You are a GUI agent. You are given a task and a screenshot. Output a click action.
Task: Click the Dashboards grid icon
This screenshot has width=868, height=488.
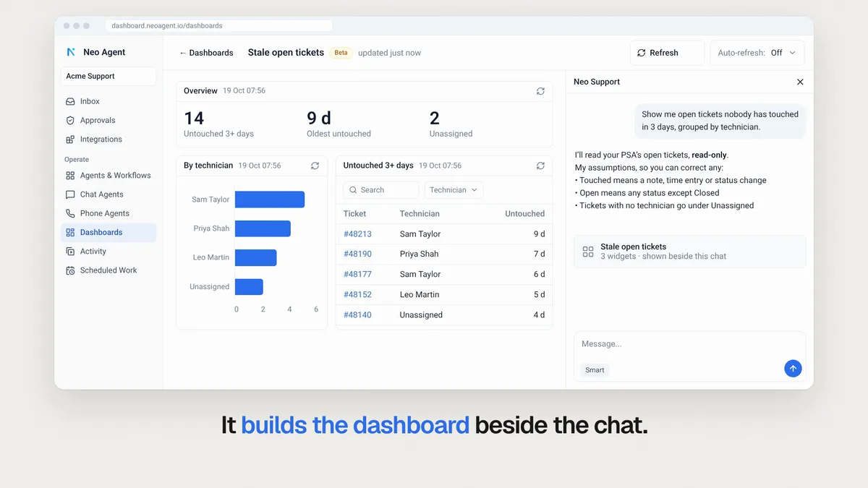70,232
